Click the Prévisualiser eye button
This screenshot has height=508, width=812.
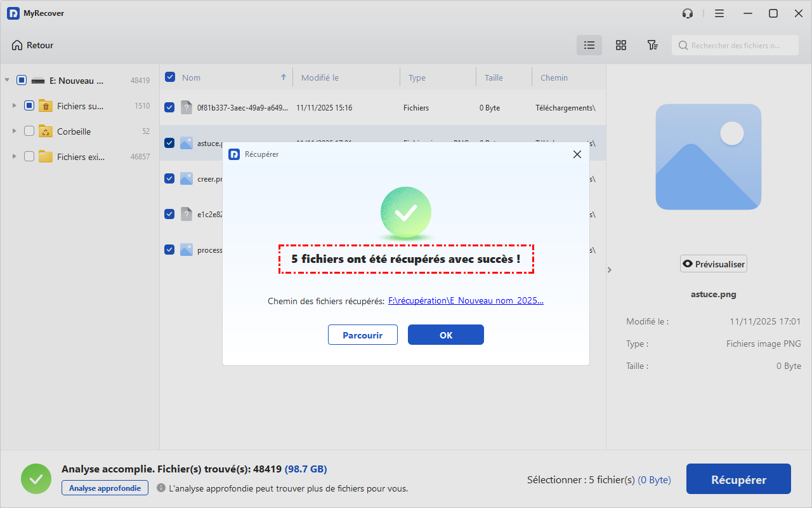(x=713, y=264)
